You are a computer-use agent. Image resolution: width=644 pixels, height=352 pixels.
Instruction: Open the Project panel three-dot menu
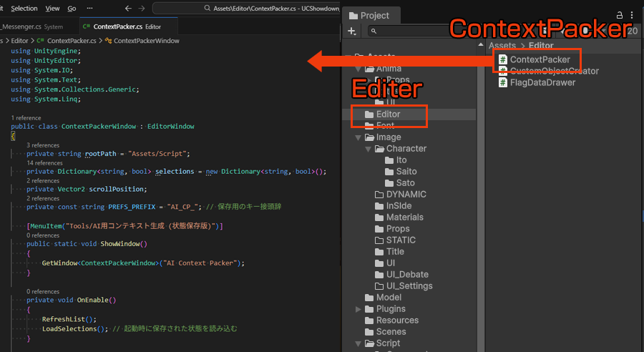[632, 15]
